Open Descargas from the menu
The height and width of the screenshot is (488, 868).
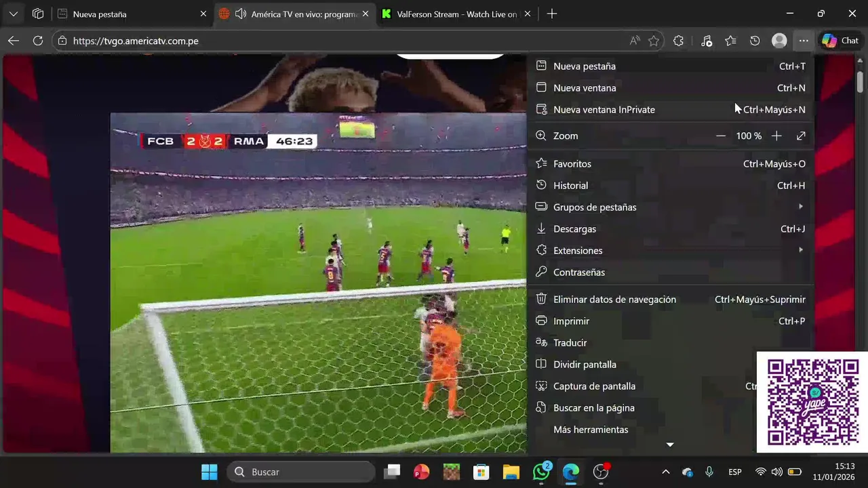[x=671, y=228]
